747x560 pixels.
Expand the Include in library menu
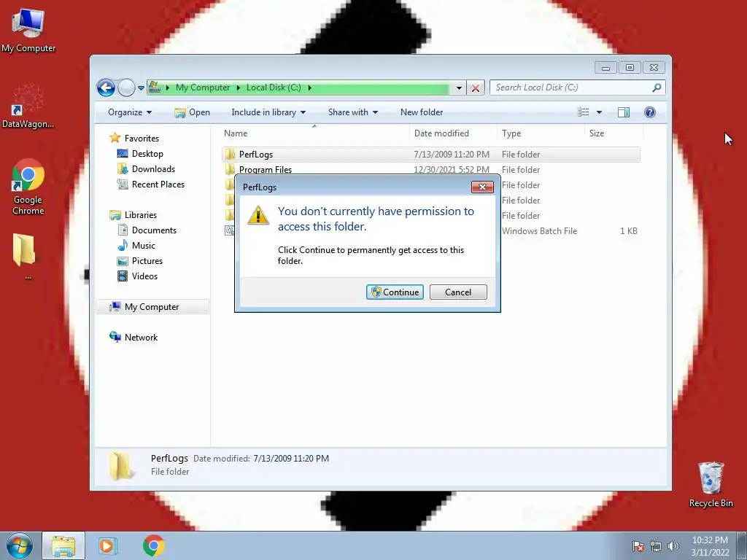pyautogui.click(x=268, y=112)
